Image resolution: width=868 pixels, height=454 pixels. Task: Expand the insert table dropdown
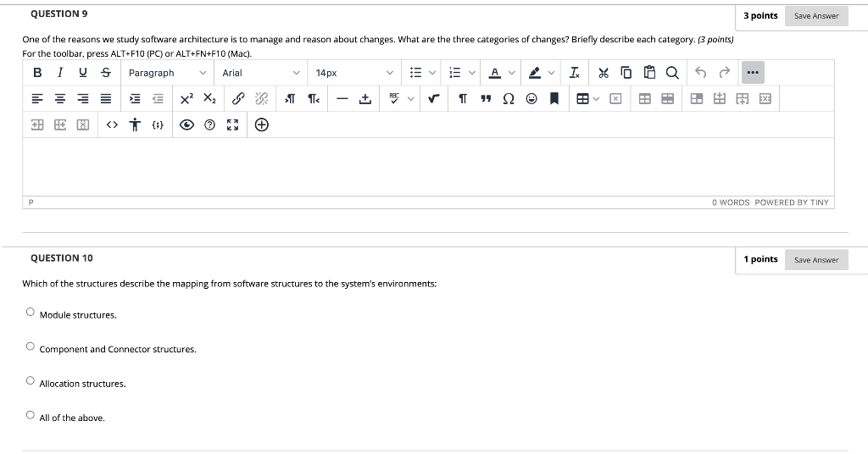(596, 98)
